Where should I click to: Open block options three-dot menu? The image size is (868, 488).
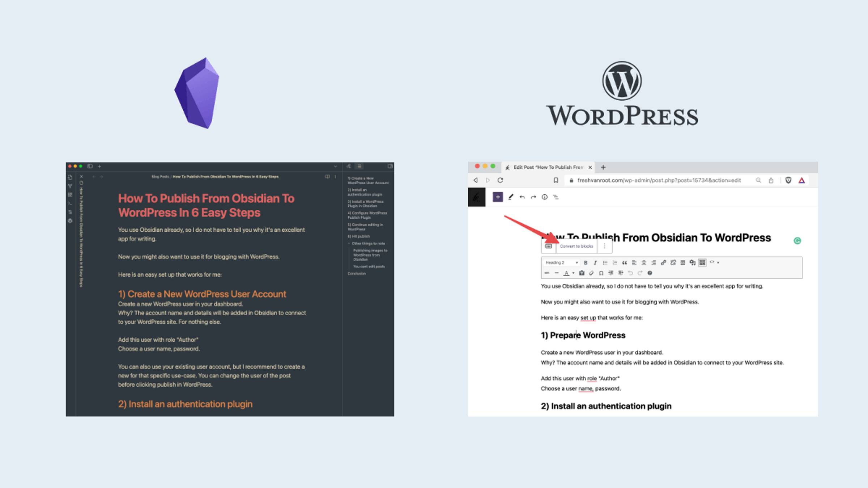pos(604,246)
